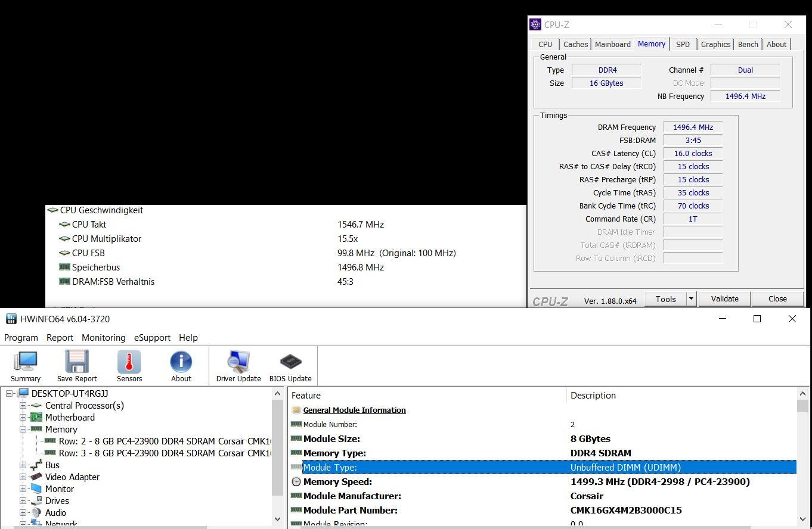Click the Module Part Number value CMK16GX4M2B3000C15
This screenshot has width=812, height=529.
[x=626, y=510]
